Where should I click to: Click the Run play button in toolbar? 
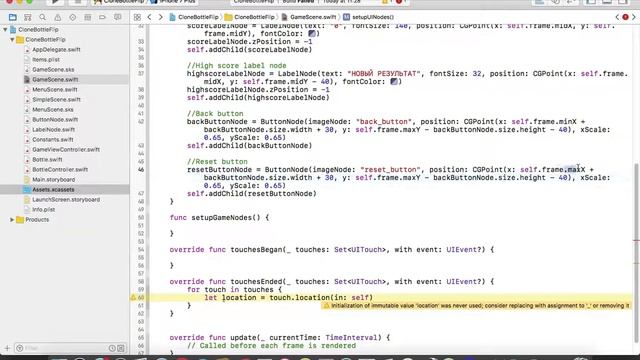pyautogui.click(x=56, y=2)
